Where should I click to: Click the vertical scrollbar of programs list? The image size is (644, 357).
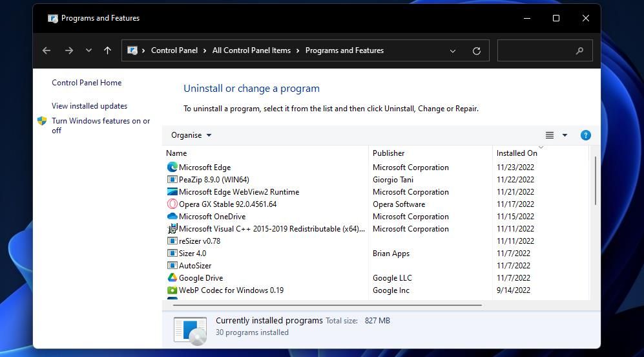(595, 181)
